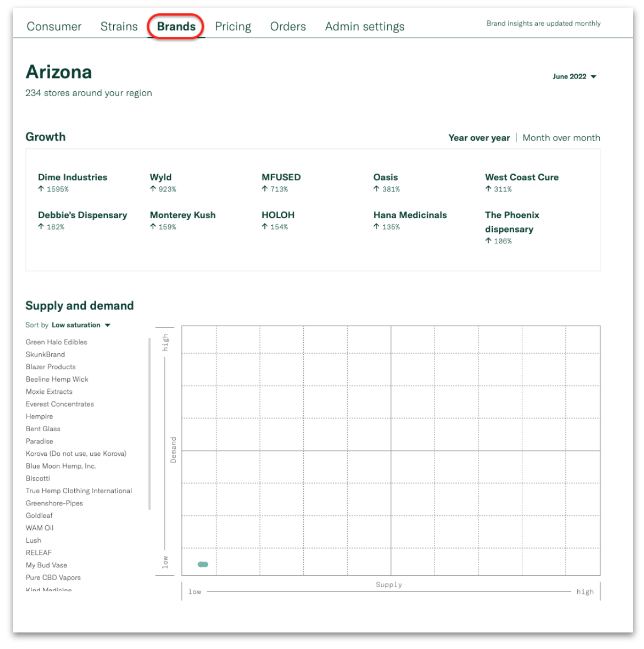Select Biscotti in the list
644x649 pixels.
tap(38, 478)
